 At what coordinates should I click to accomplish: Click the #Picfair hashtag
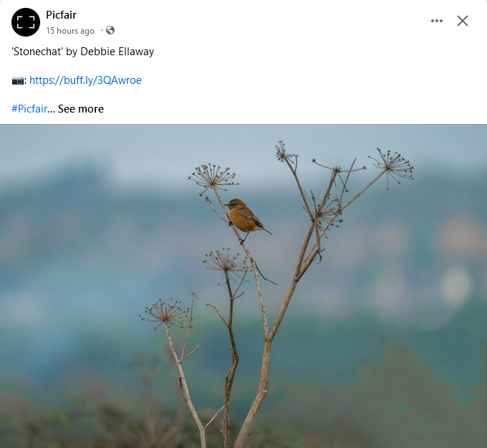click(x=29, y=109)
